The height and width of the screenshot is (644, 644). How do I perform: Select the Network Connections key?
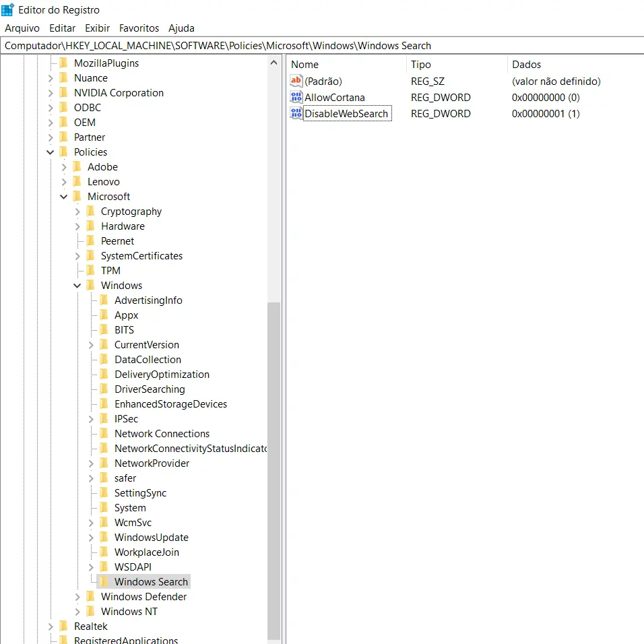(x=162, y=433)
